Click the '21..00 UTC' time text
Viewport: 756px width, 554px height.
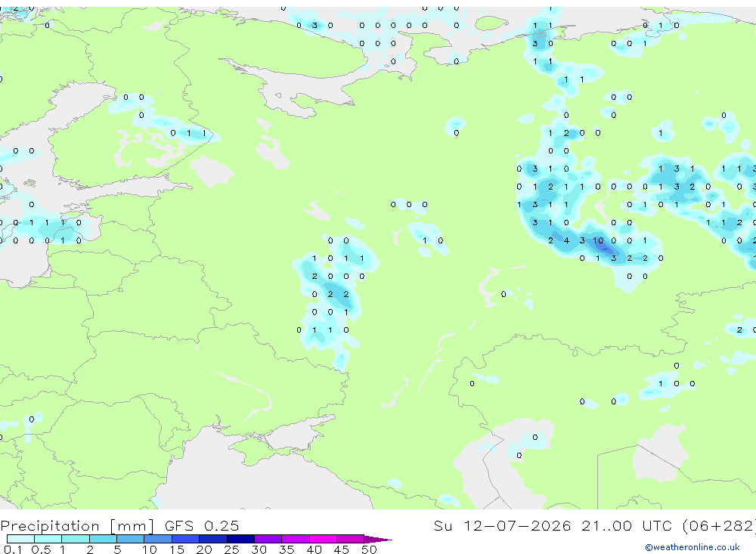(x=626, y=525)
